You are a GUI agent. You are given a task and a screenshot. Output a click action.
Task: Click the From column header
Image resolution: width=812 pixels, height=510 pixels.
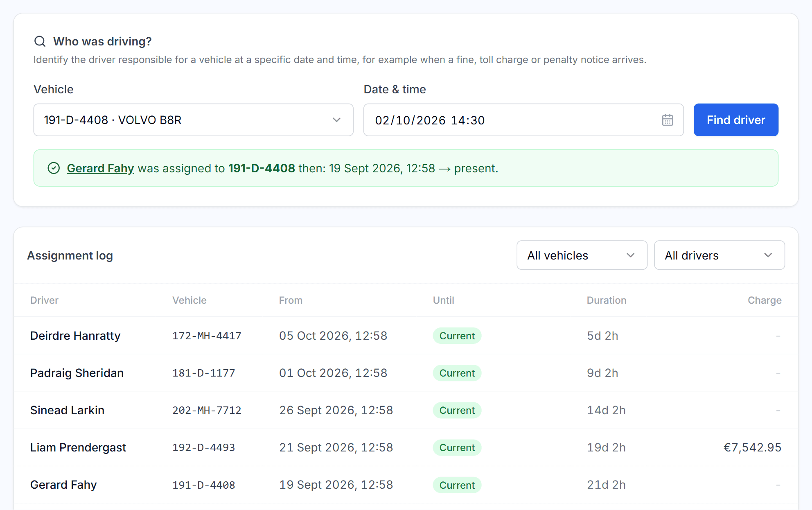(x=291, y=300)
